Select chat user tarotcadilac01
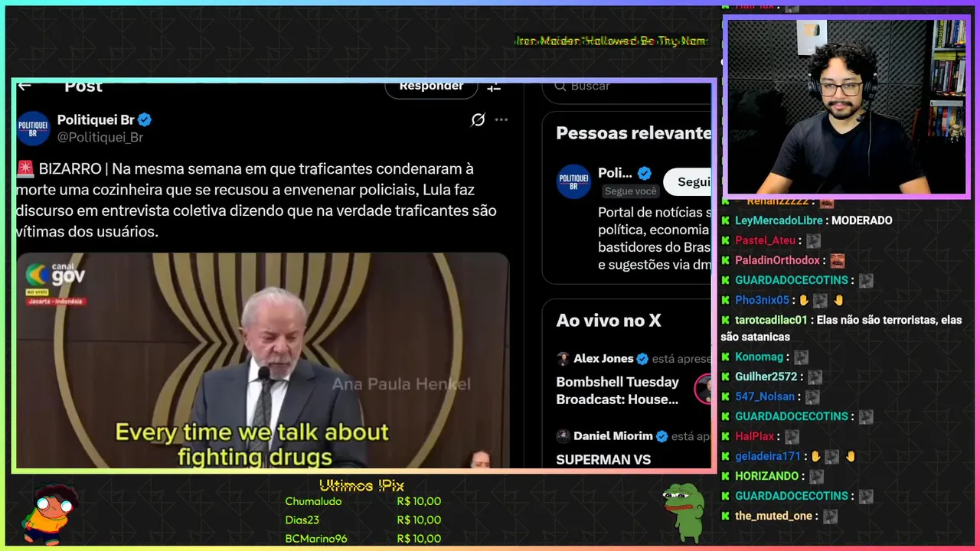The width and height of the screenshot is (980, 551). pos(771,320)
